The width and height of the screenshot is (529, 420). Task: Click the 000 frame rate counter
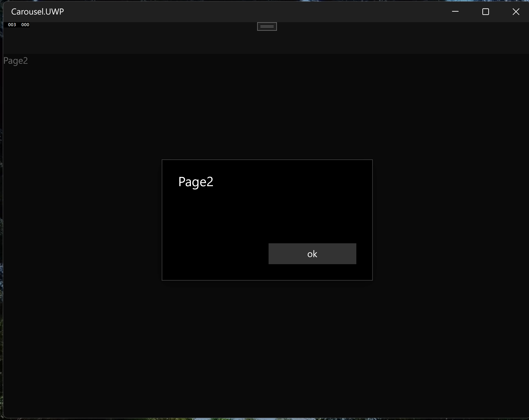click(25, 25)
